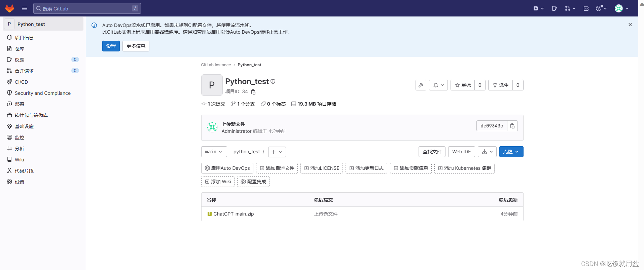Open 分析 in the sidebar

[43, 148]
